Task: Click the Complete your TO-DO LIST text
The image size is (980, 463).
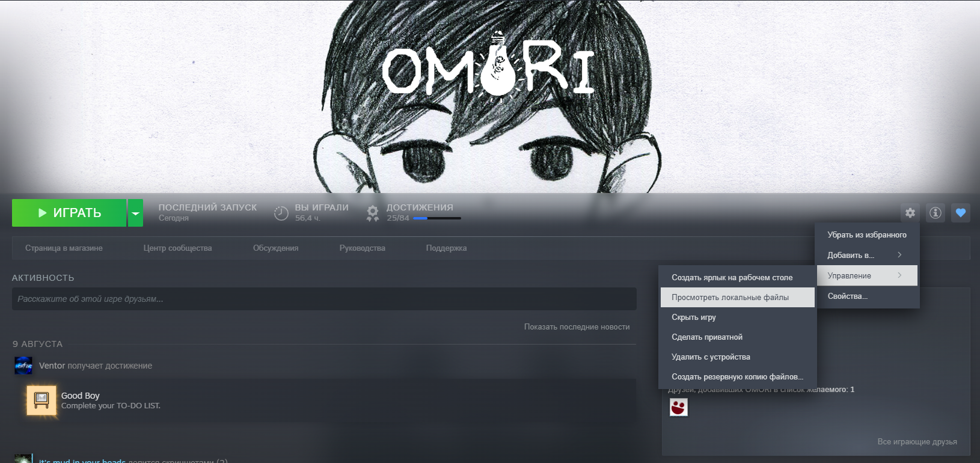Action: pos(111,406)
